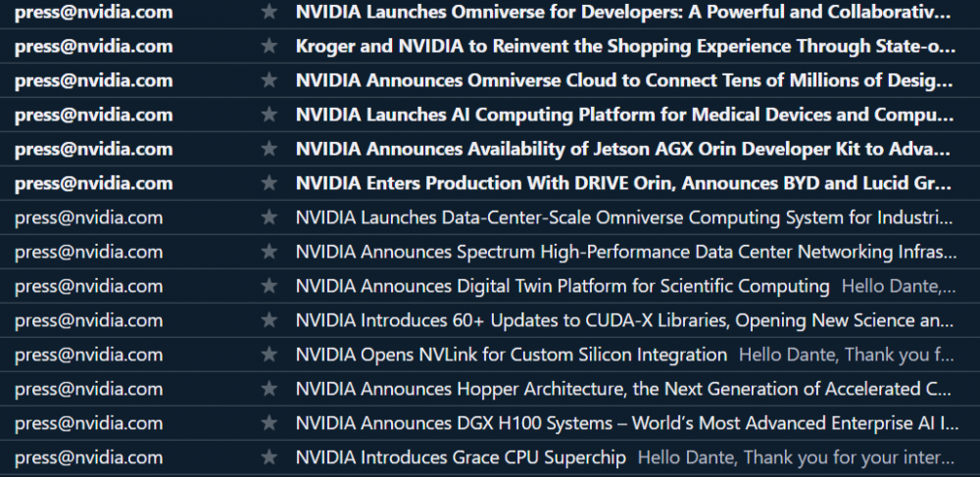The image size is (980, 477).
Task: Star the Omniverse Cloud announcement email
Action: click(x=269, y=81)
